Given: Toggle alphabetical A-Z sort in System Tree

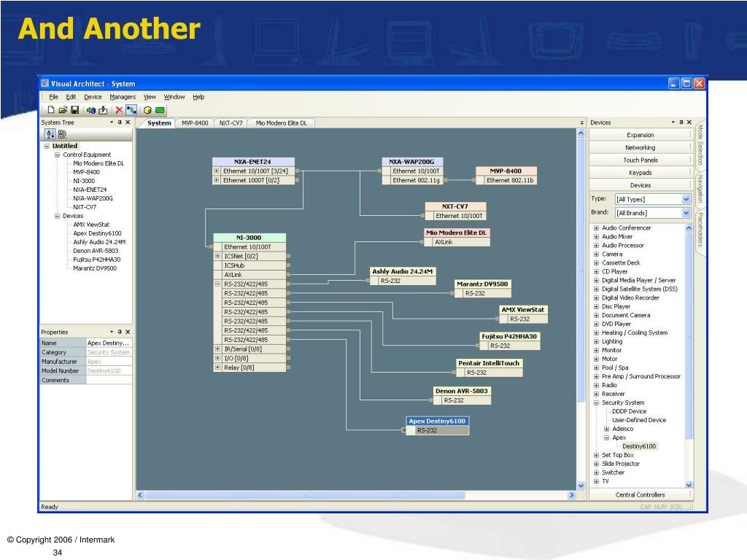Looking at the screenshot, I should click(50, 134).
